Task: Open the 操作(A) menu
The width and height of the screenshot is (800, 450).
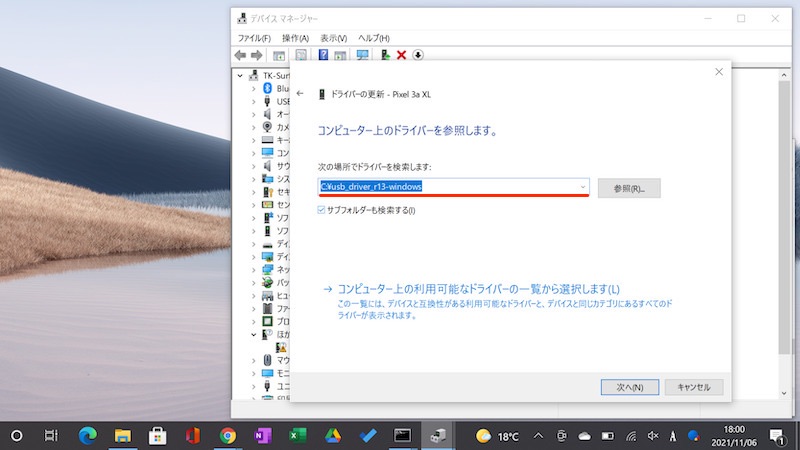Action: [x=295, y=38]
